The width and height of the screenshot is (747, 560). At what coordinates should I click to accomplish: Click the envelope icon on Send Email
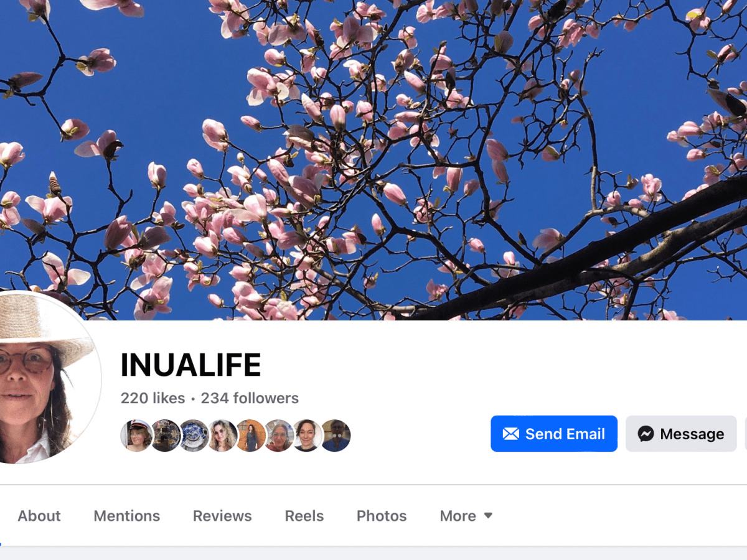[510, 434]
